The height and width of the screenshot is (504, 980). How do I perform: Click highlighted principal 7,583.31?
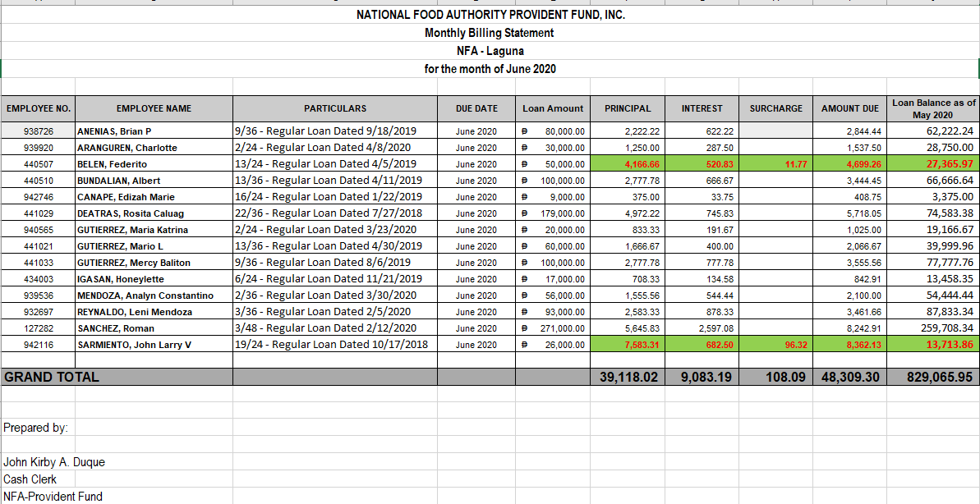[x=628, y=343]
